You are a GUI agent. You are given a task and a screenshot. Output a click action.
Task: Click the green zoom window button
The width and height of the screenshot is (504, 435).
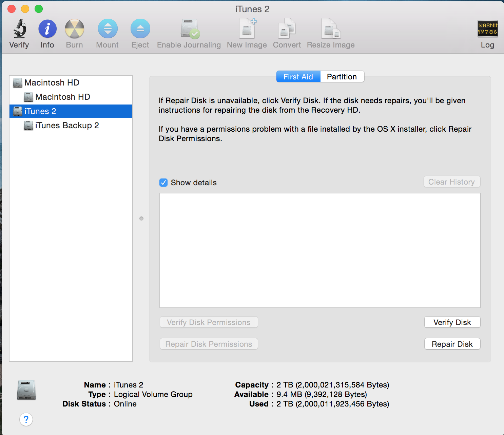39,9
